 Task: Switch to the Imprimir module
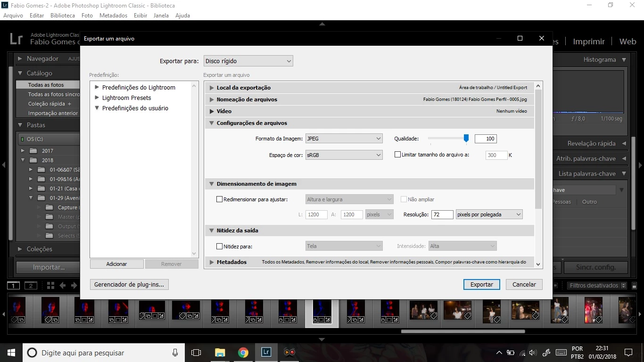pyautogui.click(x=589, y=41)
